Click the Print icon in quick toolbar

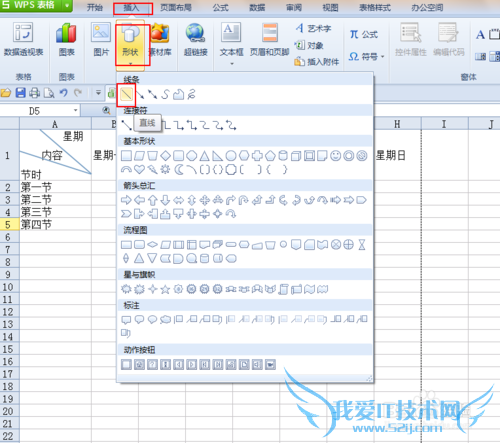pyautogui.click(x=35, y=93)
